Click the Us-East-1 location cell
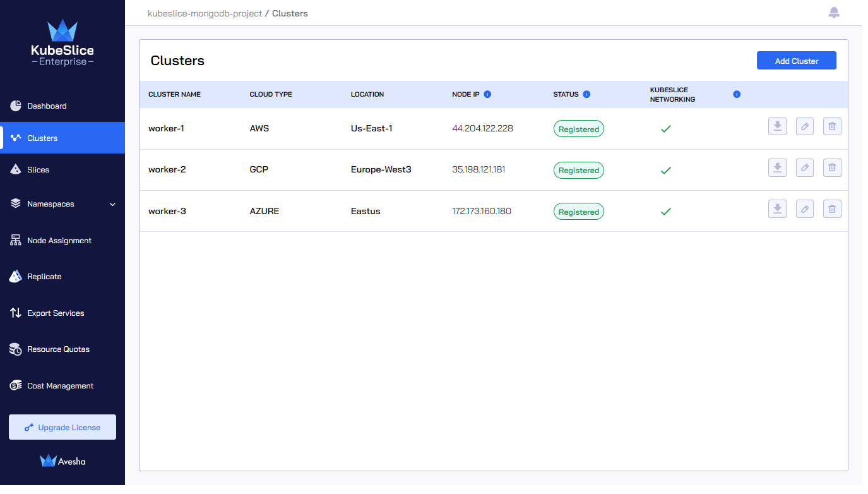The height and width of the screenshot is (494, 868). coord(372,128)
